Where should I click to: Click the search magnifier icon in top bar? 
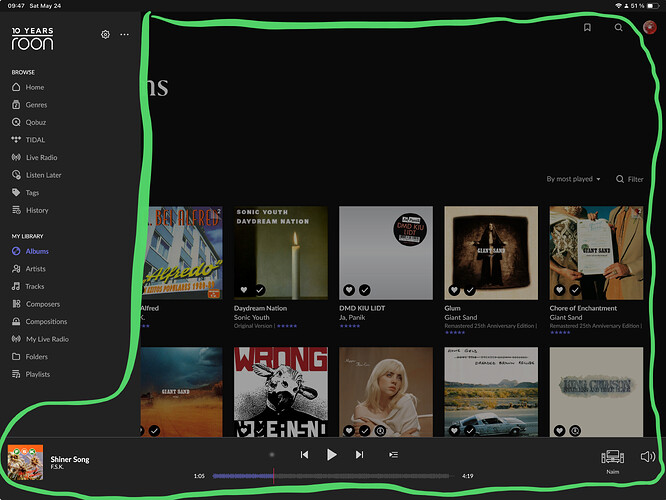coord(618,28)
